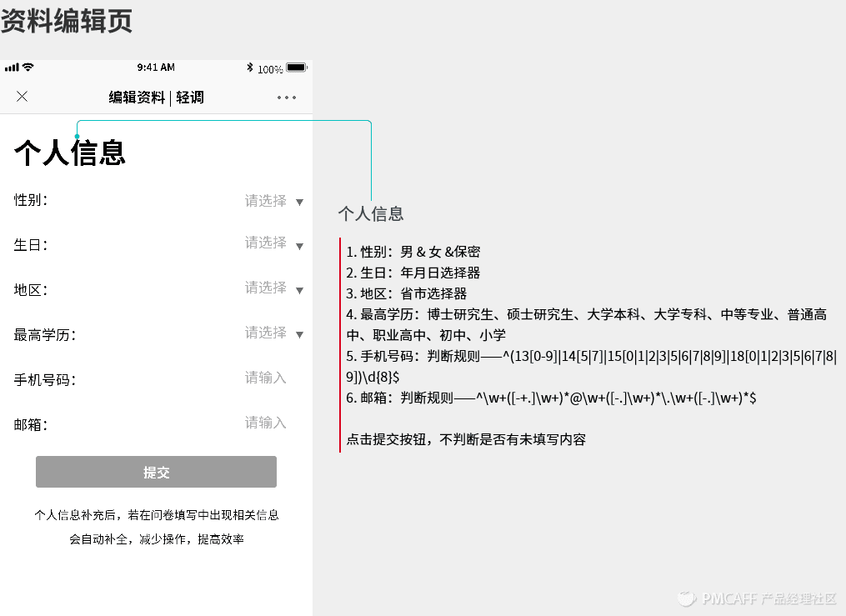Focus the 邮箱 input field
Image resolution: width=846 pixels, height=616 pixels.
click(x=265, y=423)
